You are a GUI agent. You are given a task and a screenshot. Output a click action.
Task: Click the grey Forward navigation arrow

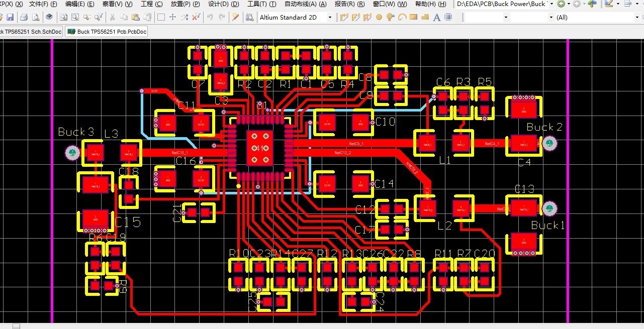[577, 4]
